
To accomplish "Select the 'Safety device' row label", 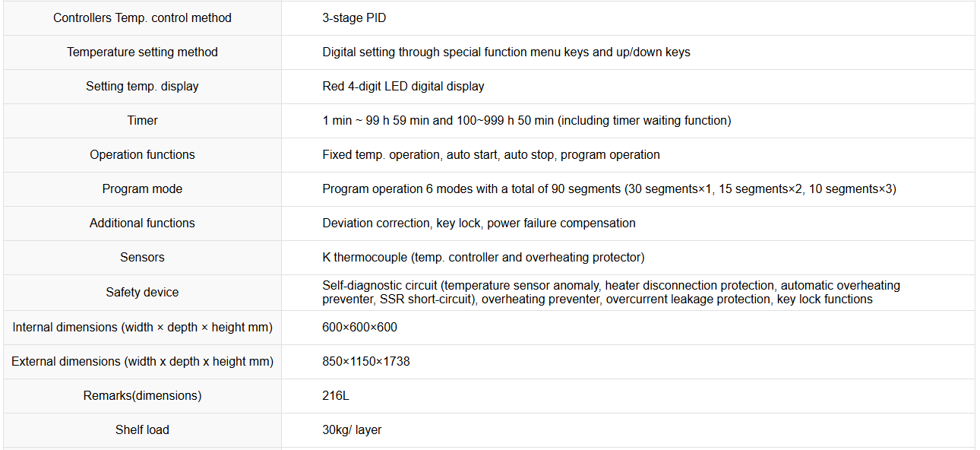I will coord(142,292).
